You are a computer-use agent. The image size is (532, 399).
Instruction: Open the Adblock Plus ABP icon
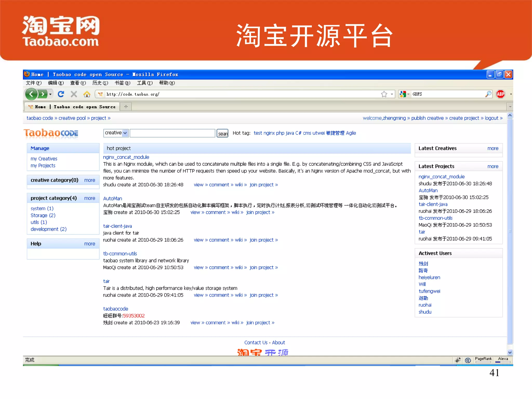click(500, 94)
